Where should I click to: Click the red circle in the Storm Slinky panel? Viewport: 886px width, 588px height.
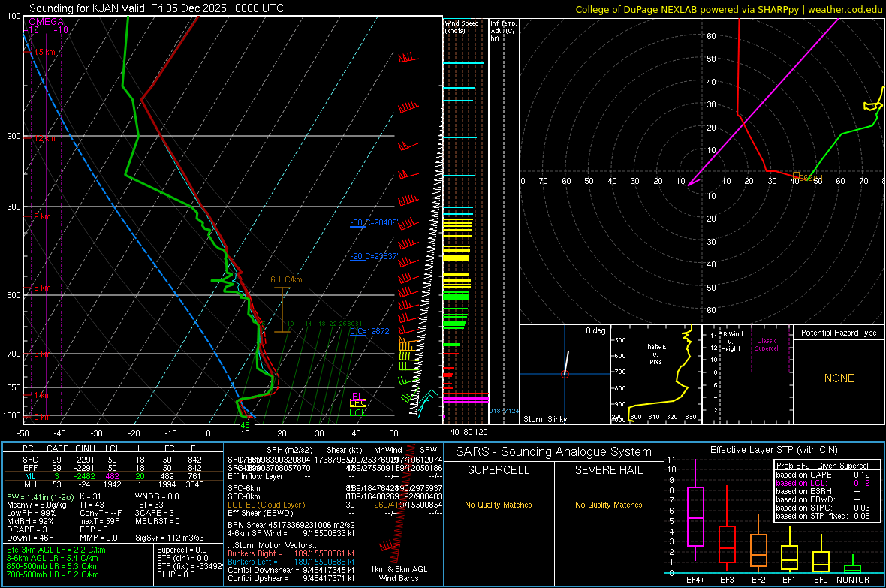coord(565,374)
